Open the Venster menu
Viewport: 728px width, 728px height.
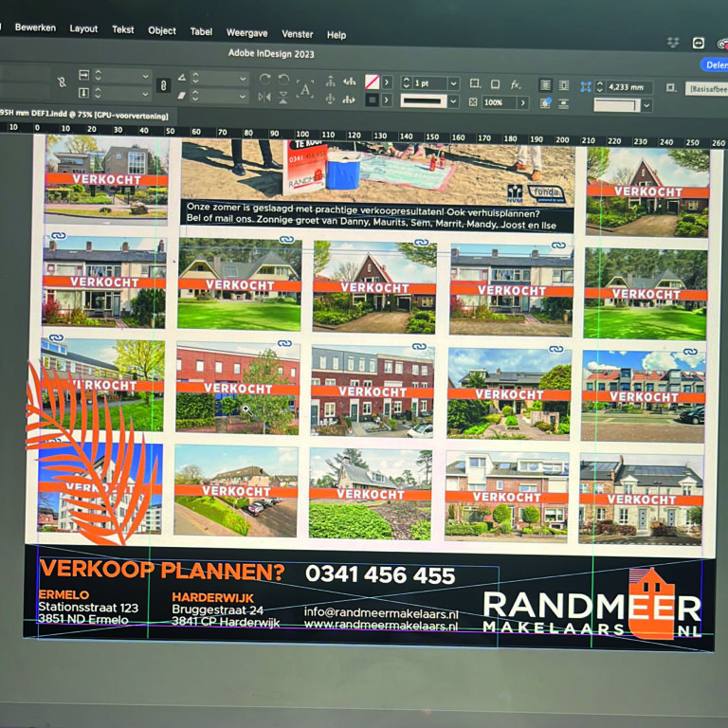point(297,34)
